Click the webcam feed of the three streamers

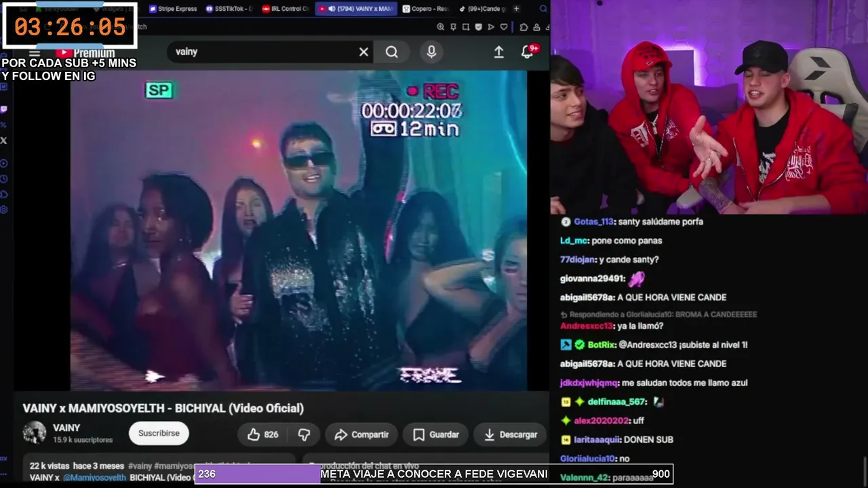tap(709, 107)
